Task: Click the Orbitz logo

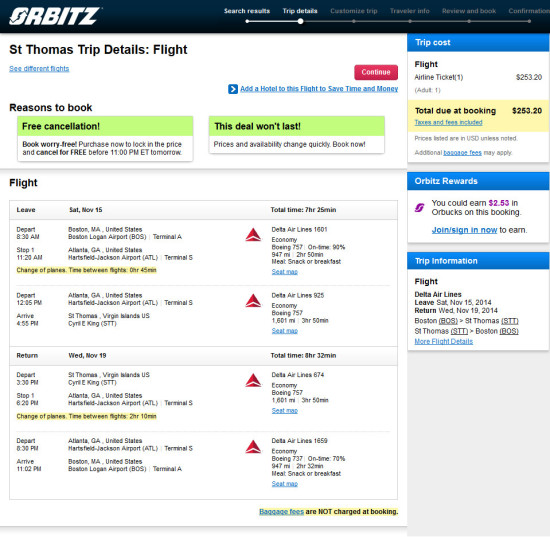Action: pyautogui.click(x=55, y=16)
